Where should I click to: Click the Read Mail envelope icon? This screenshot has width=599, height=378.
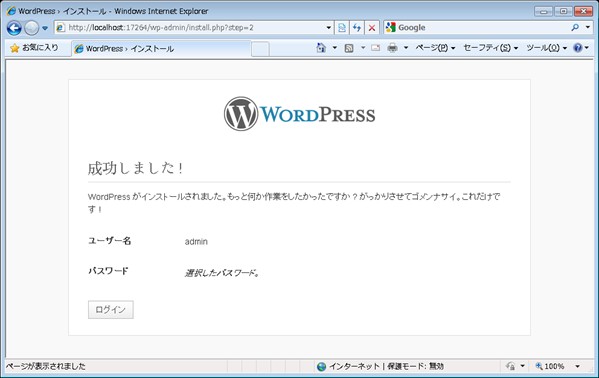376,48
